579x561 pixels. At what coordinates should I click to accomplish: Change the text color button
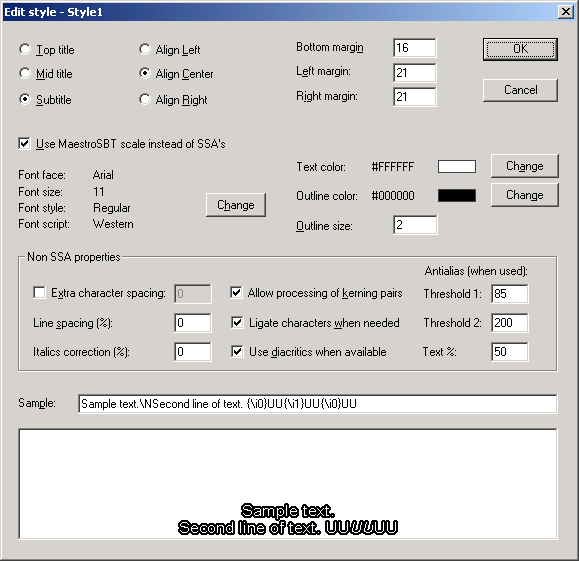point(524,166)
